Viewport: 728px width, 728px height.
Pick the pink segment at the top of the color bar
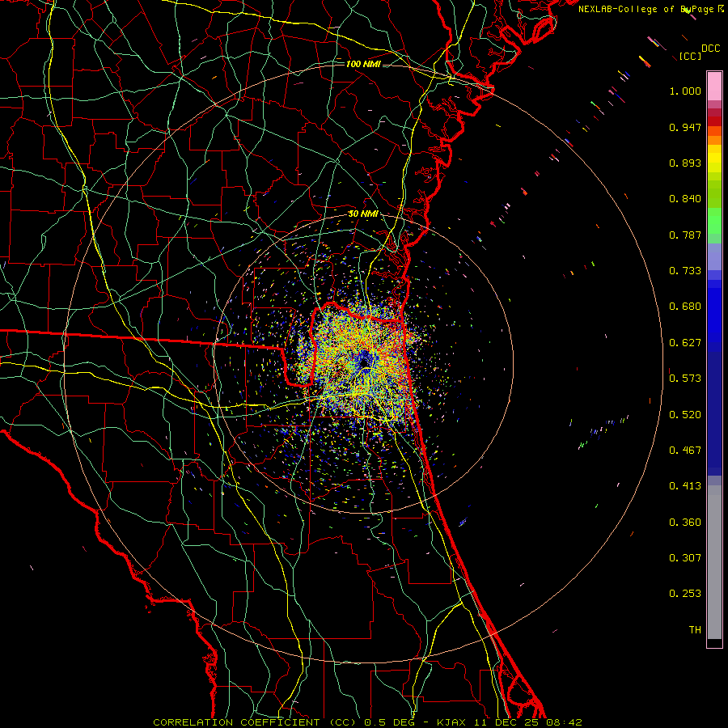714,87
